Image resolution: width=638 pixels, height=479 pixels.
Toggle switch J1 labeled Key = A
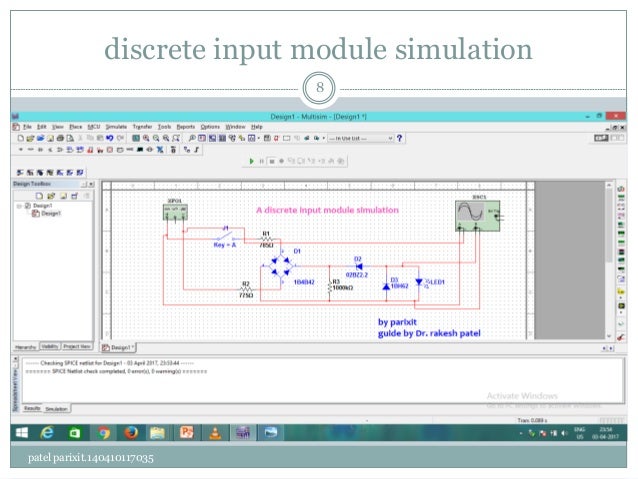click(225, 235)
